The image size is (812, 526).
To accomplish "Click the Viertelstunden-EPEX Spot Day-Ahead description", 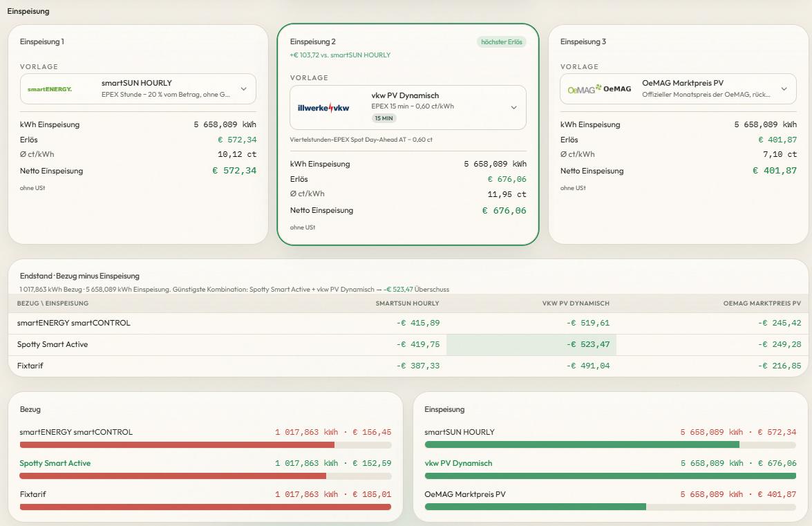I will pos(361,139).
